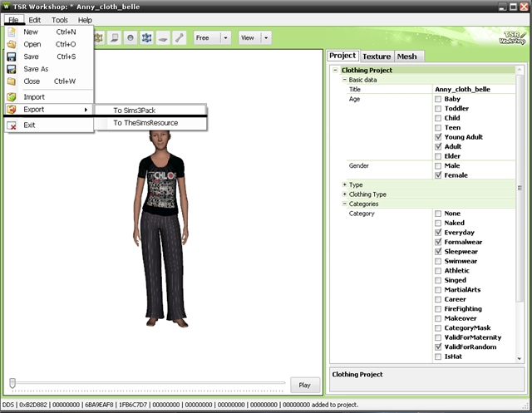Select Import from the File menu
The width and height of the screenshot is (532, 413).
pyautogui.click(x=34, y=97)
